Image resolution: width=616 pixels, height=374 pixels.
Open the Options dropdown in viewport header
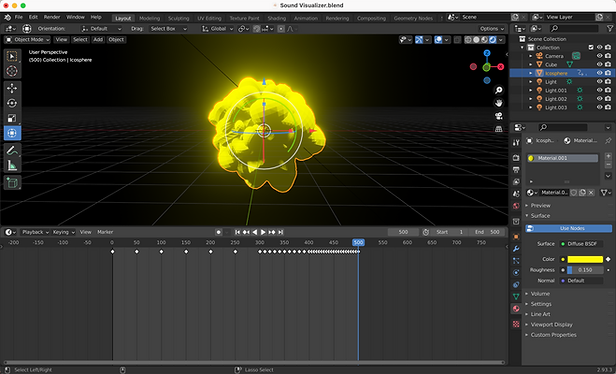click(x=492, y=29)
